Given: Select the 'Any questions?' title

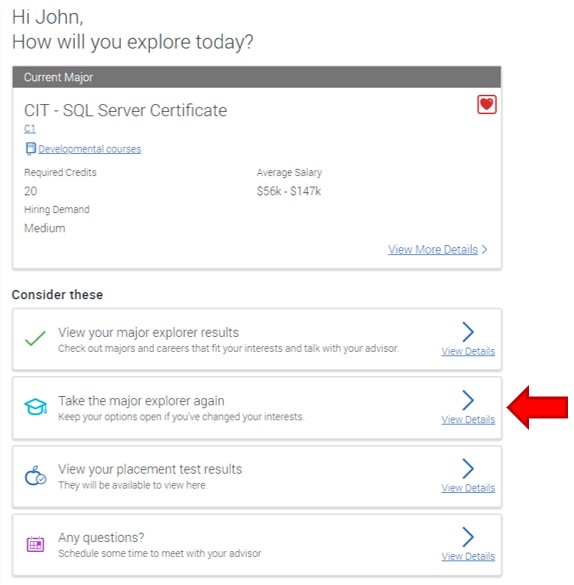Looking at the screenshot, I should click(x=101, y=537).
